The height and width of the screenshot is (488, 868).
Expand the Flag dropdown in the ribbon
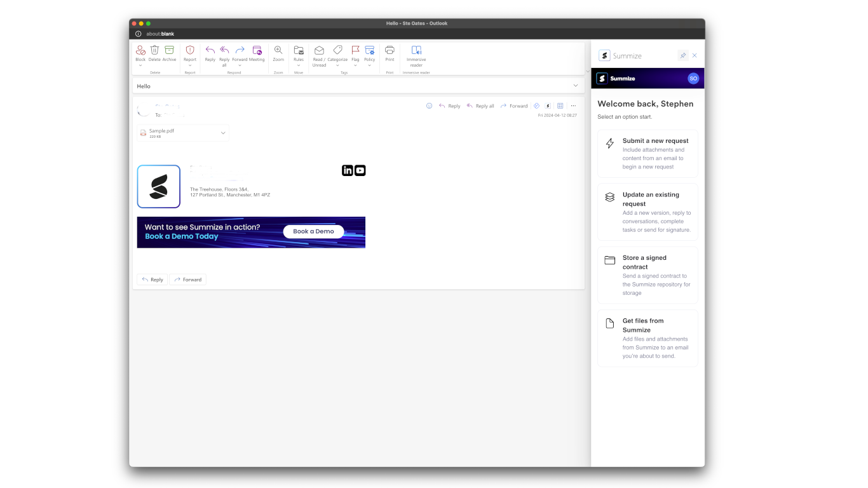pos(355,65)
